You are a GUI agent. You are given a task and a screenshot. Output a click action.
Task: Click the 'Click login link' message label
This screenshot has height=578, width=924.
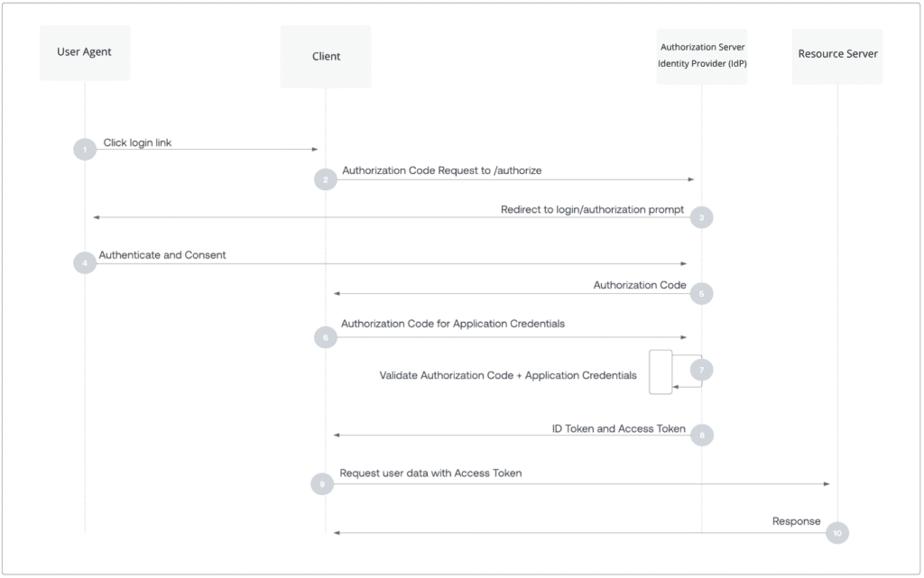click(x=137, y=142)
